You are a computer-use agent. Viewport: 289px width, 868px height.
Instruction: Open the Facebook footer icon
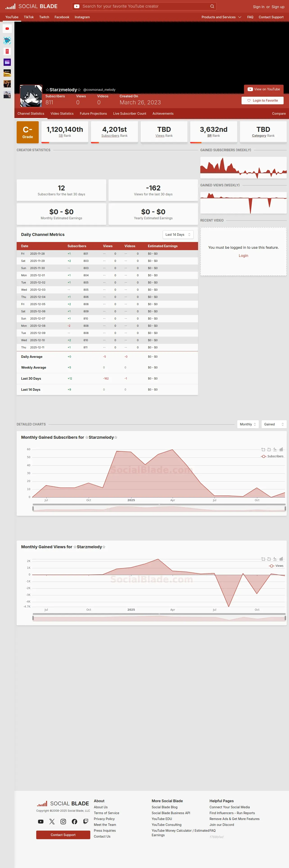(74, 822)
